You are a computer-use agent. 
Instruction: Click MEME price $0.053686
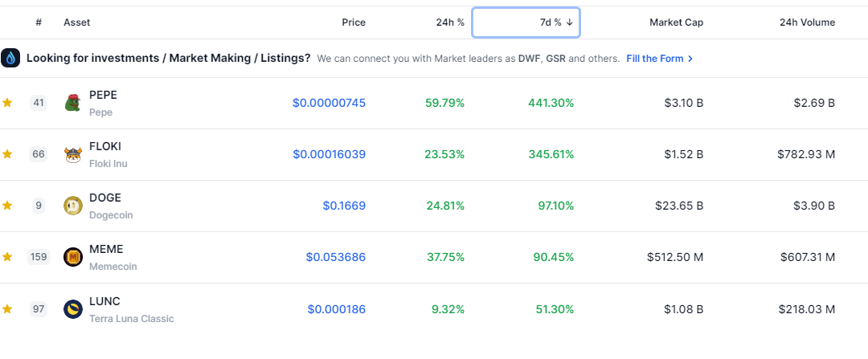click(x=335, y=257)
